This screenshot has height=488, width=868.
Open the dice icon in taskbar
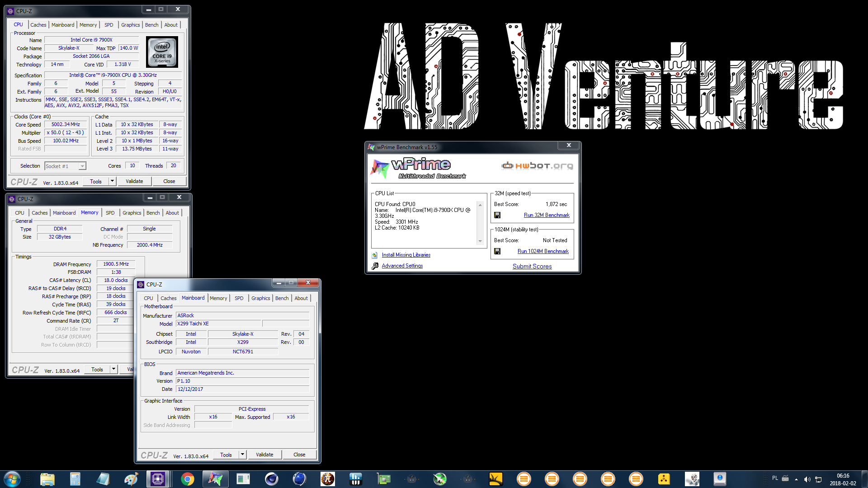click(692, 479)
